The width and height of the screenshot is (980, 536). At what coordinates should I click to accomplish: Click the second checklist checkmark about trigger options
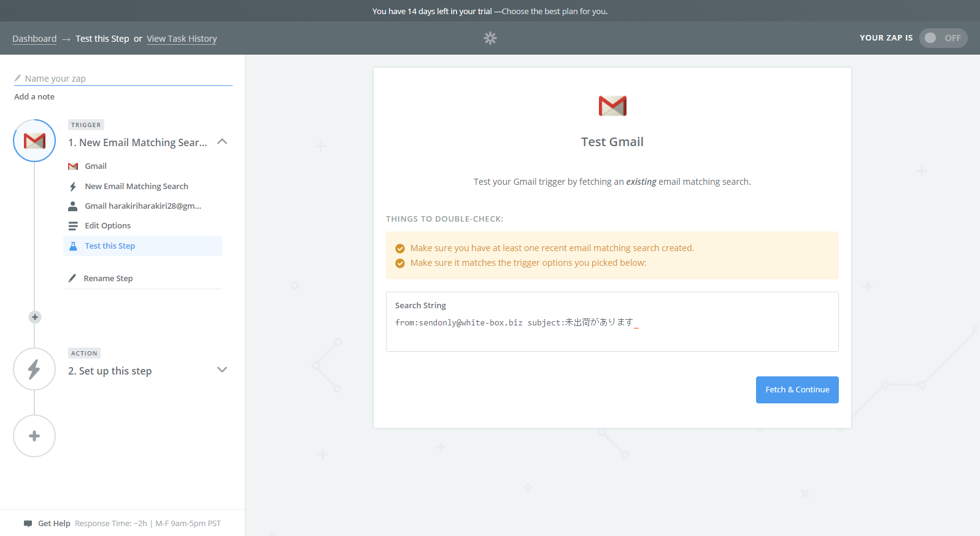tap(400, 263)
